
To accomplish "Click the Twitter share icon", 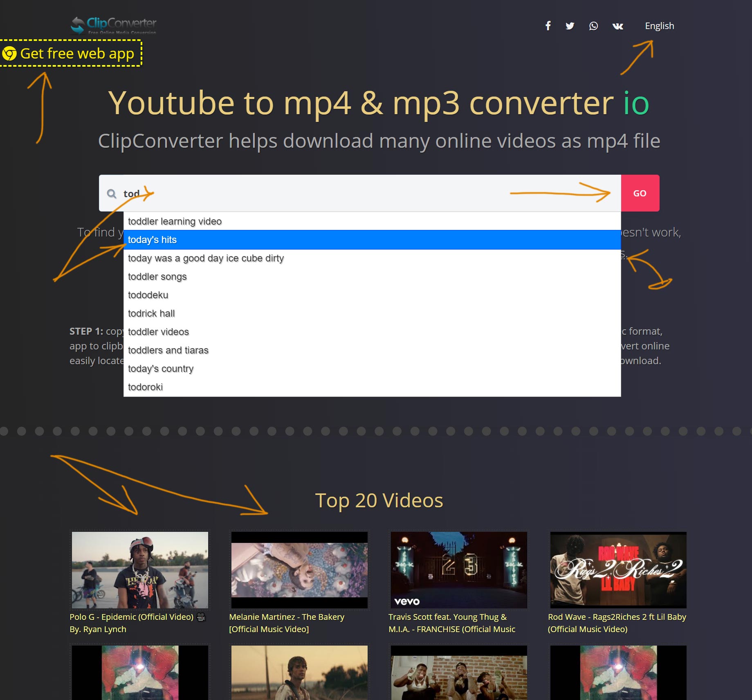I will click(570, 26).
